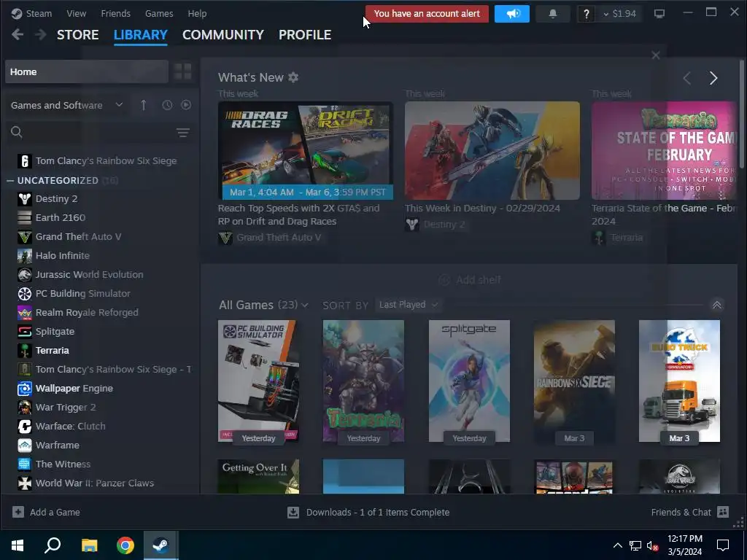This screenshot has width=747, height=560.
Task: Click the back navigation arrow
Action: tap(18, 34)
